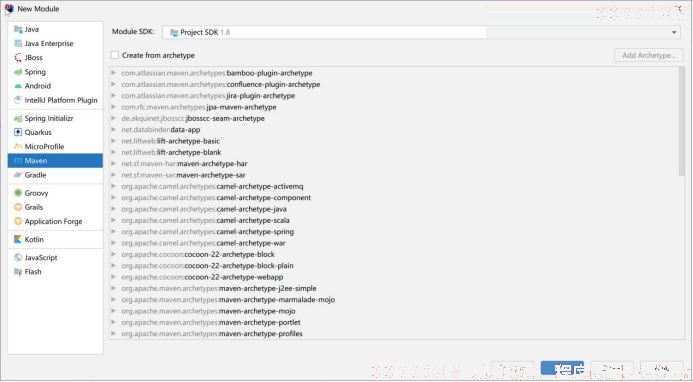Click the blue Next button
Image resolution: width=693 pixels, height=382 pixels.
(562, 368)
